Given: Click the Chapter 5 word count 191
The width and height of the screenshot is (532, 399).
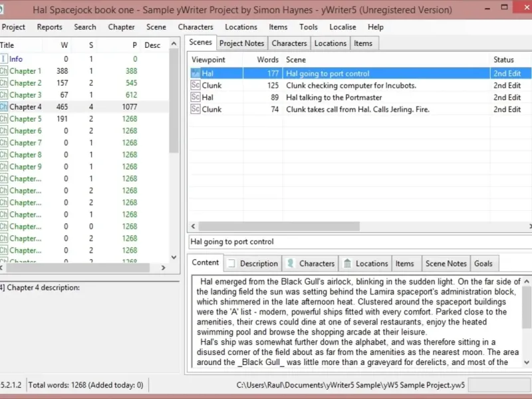Looking at the screenshot, I should pyautogui.click(x=62, y=119).
